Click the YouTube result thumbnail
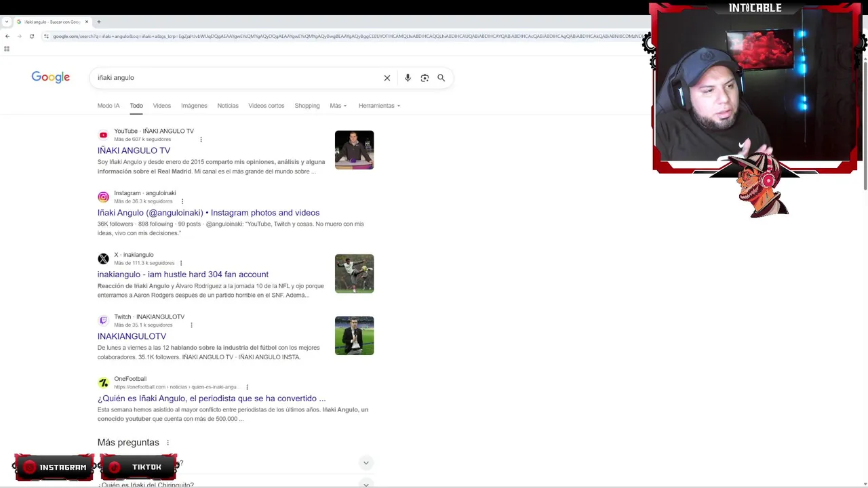 point(354,150)
